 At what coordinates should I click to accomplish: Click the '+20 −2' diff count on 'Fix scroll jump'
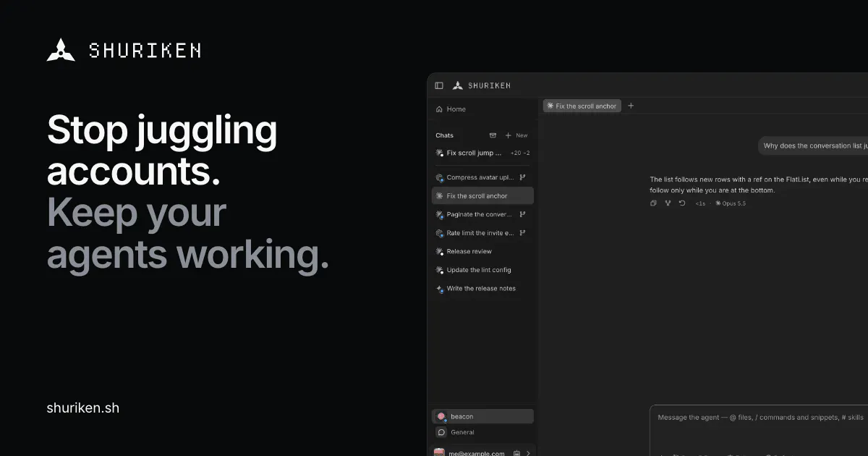tap(520, 153)
